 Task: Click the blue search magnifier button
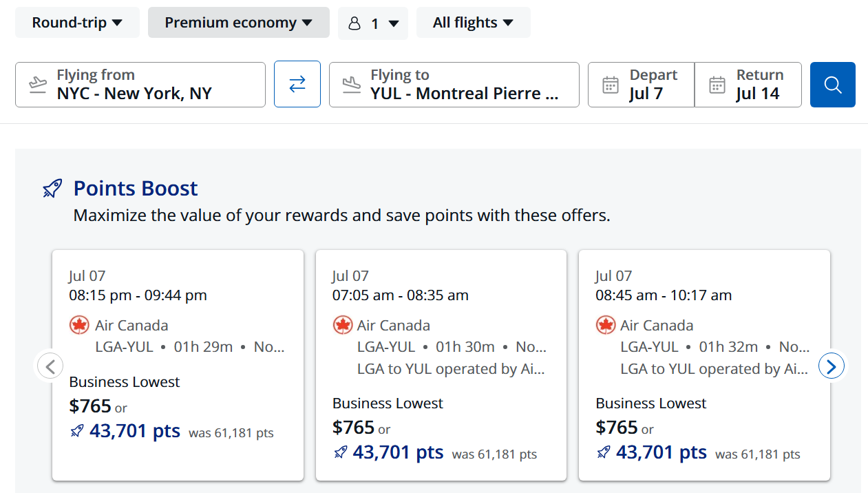tap(833, 85)
